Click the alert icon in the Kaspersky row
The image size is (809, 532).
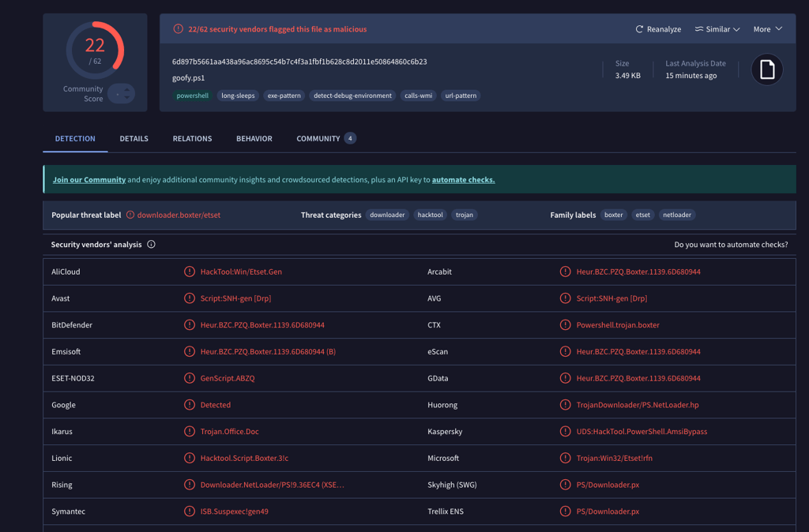[565, 432]
